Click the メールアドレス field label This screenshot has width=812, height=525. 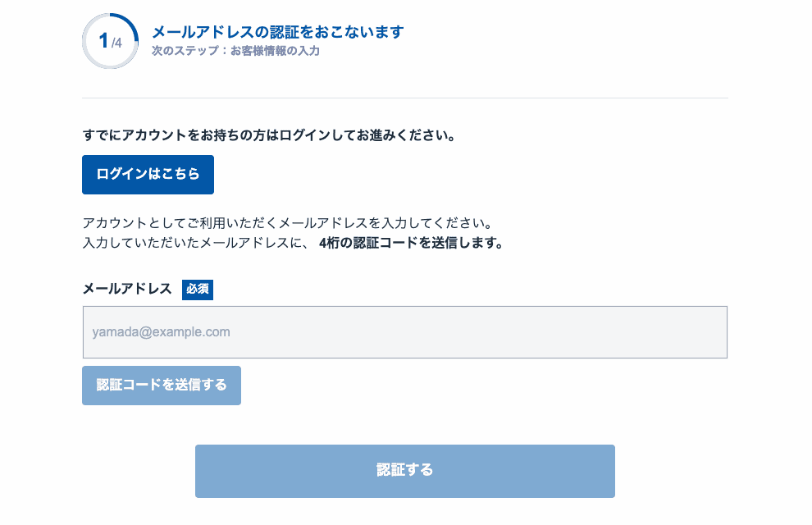[127, 289]
